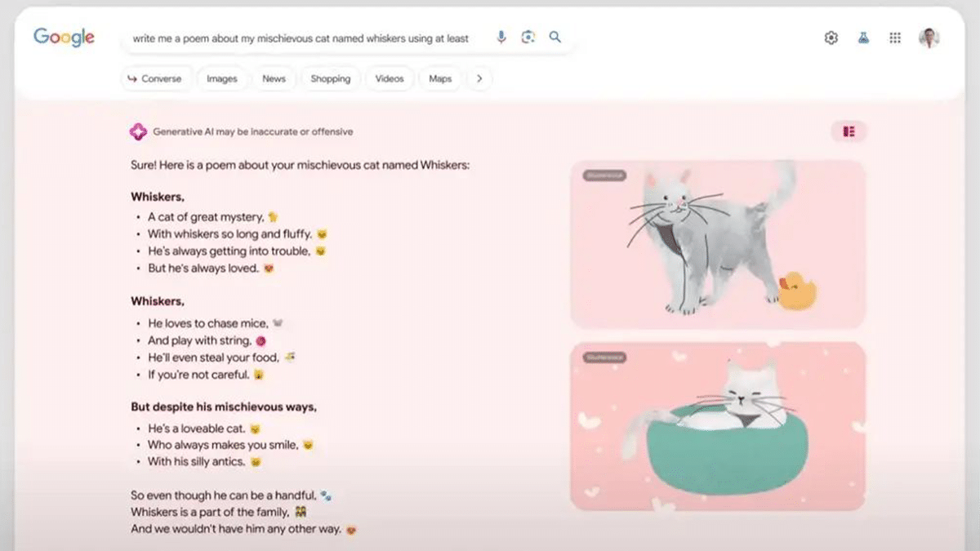The height and width of the screenshot is (551, 980).
Task: Select the Converse chip
Action: tap(157, 79)
